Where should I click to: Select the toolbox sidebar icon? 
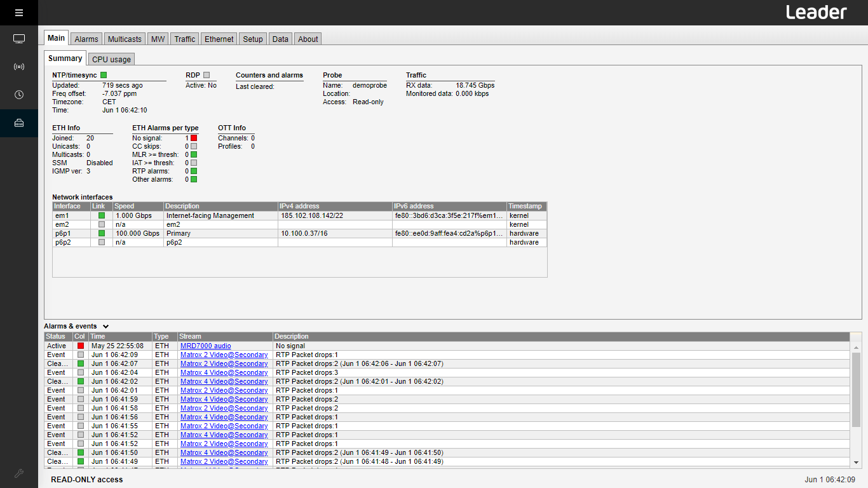tap(19, 123)
